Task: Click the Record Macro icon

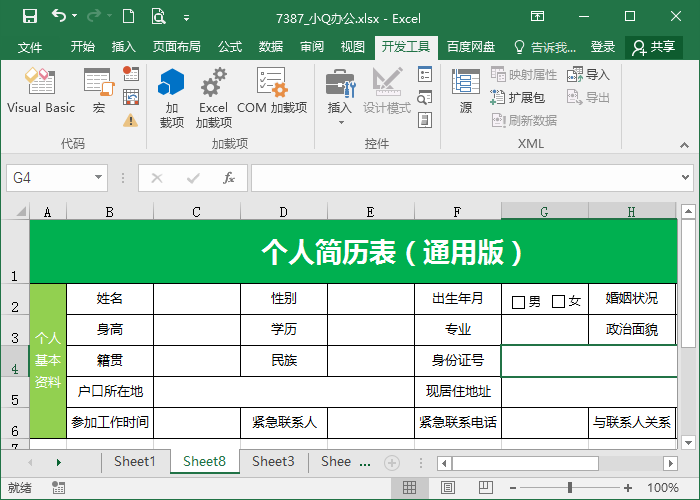Action: click(x=131, y=74)
